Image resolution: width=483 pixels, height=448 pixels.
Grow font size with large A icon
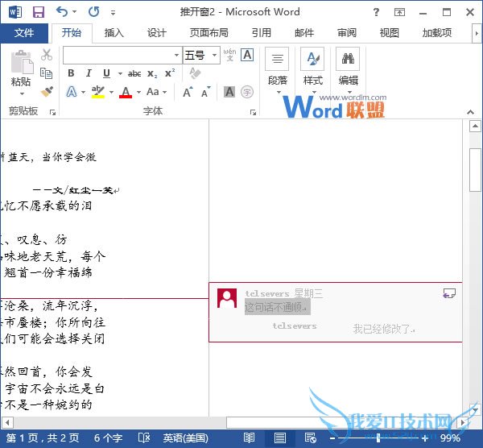(188, 92)
